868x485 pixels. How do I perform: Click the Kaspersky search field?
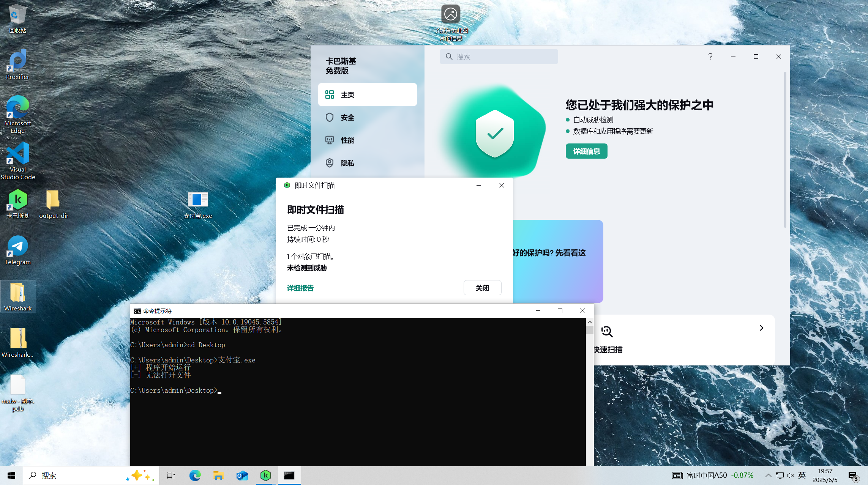click(499, 57)
